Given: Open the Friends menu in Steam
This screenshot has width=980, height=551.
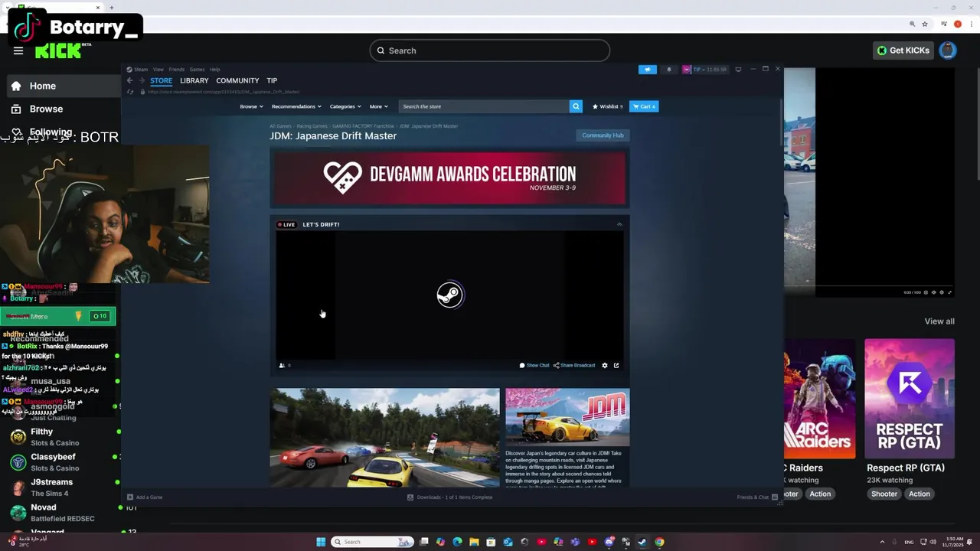Looking at the screenshot, I should (x=176, y=70).
